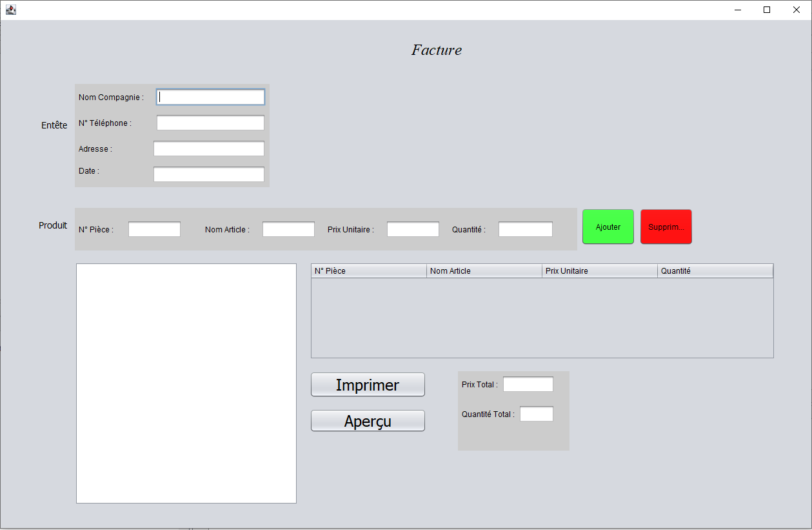The height and width of the screenshot is (530, 812).
Task: Open the Aperçu preview button
Action: coord(368,421)
